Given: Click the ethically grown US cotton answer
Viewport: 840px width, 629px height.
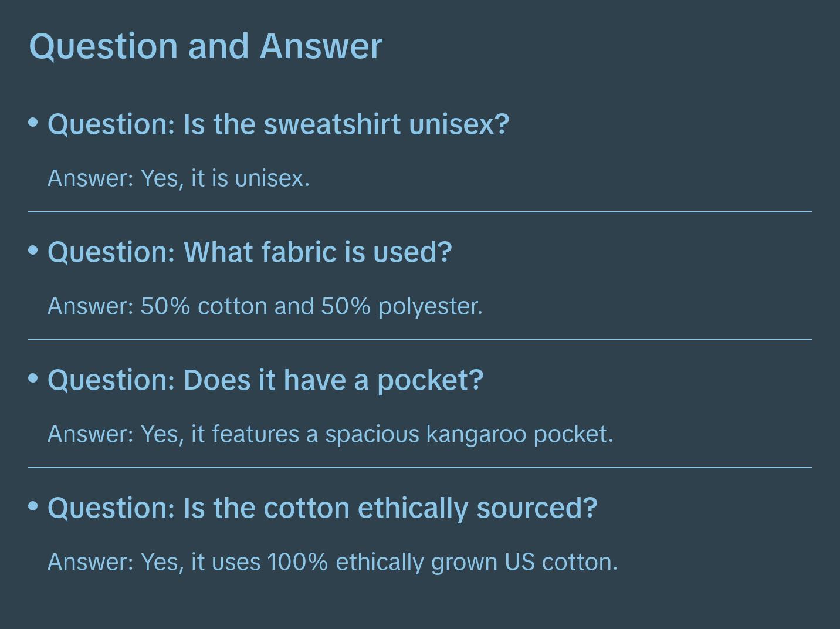Looking at the screenshot, I should [332, 562].
